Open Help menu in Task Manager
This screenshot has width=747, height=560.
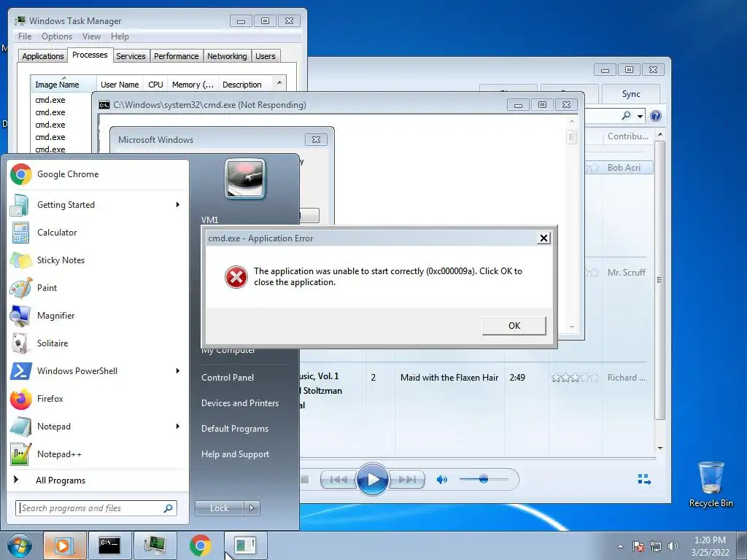coord(120,36)
